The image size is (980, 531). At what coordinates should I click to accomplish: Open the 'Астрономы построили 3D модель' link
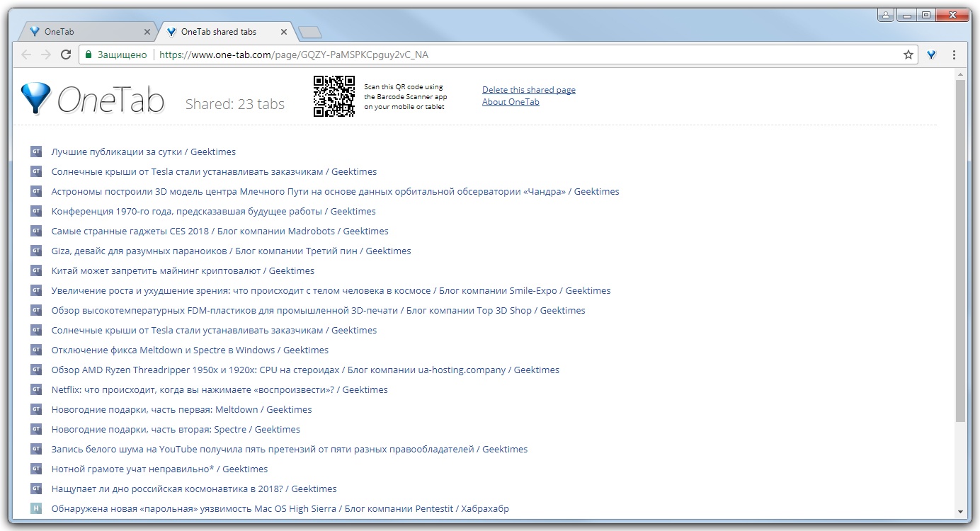click(x=336, y=191)
